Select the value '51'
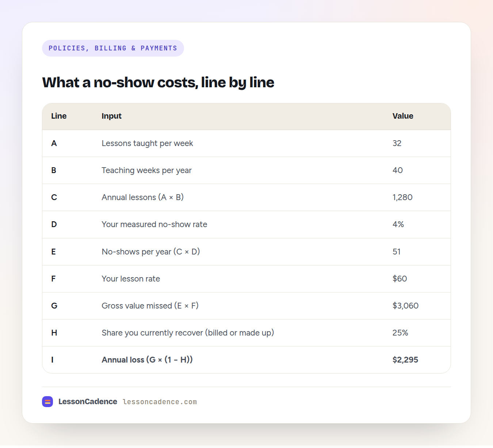Image resolution: width=493 pixels, height=448 pixels. 397,252
